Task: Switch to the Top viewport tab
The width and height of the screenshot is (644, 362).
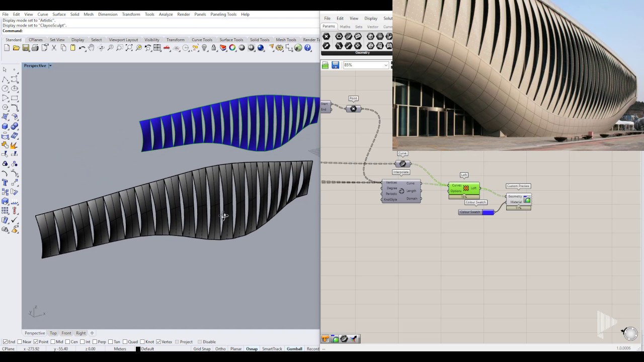Action: [53, 333]
